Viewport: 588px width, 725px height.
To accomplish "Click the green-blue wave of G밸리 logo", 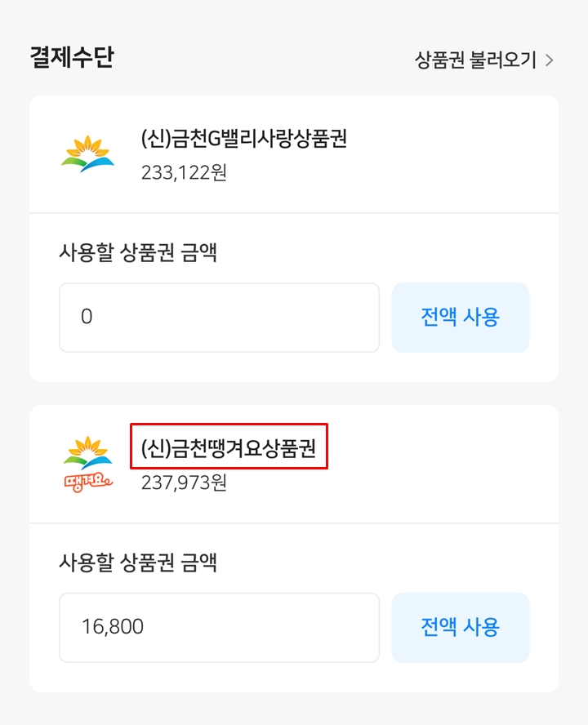I will click(87, 162).
